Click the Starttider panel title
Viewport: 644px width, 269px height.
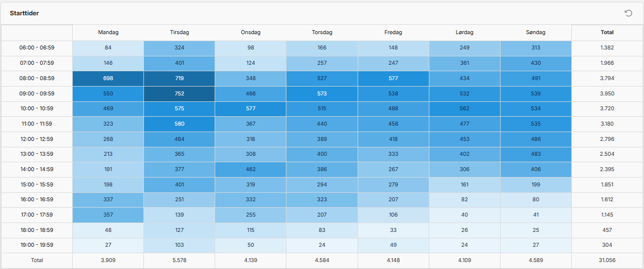(24, 13)
